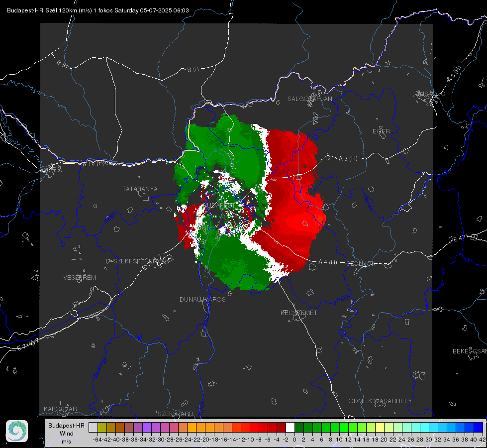Click the KAPOSVÁR city label
Viewport: 487px width, 448px height.
click(x=60, y=409)
